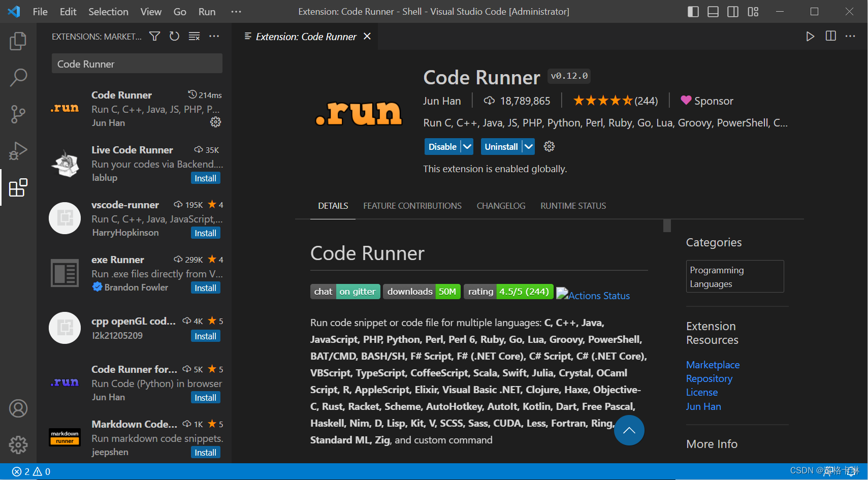Viewport: 868px width, 480px height.
Task: Open the extension page manage gear icon
Action: click(549, 147)
